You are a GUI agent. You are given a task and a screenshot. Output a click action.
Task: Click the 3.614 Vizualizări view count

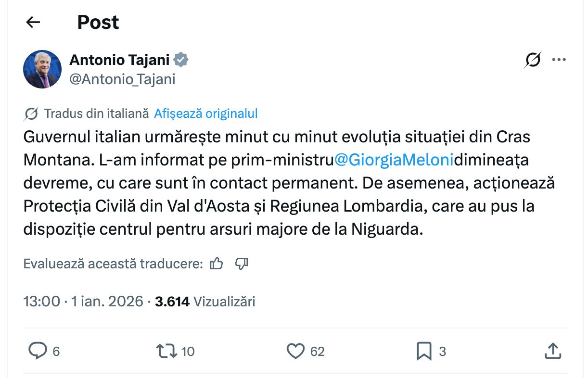click(x=205, y=302)
